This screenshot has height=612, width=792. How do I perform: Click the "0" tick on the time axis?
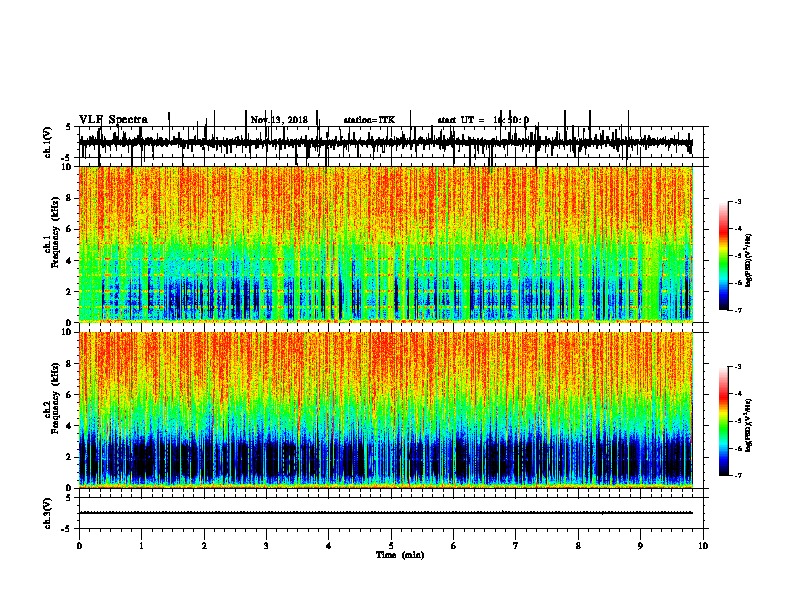tap(79, 546)
